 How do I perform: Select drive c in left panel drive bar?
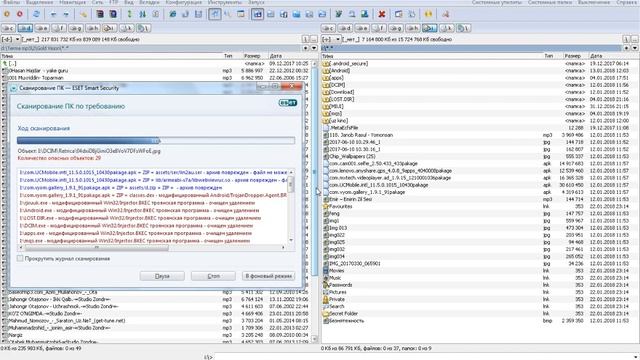(x=8, y=28)
